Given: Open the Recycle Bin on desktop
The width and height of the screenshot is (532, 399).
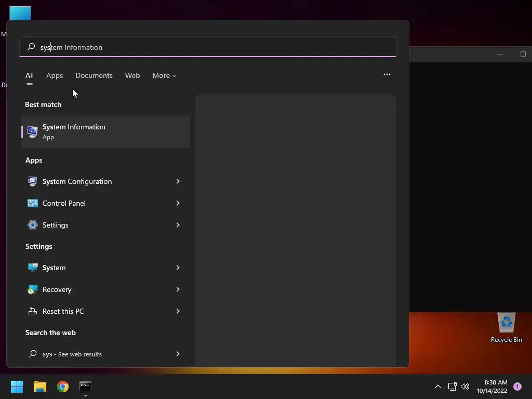Looking at the screenshot, I should pos(506,328).
